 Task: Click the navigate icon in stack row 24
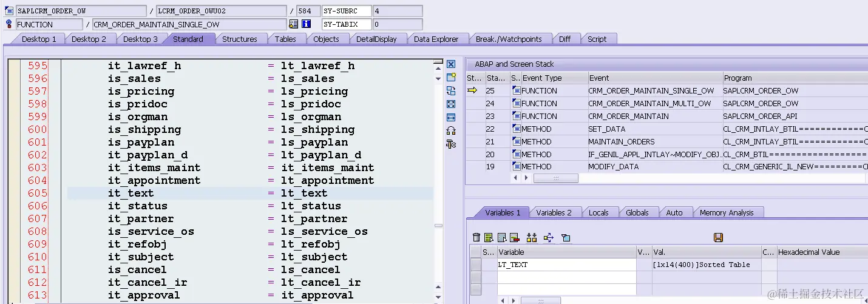(x=517, y=103)
